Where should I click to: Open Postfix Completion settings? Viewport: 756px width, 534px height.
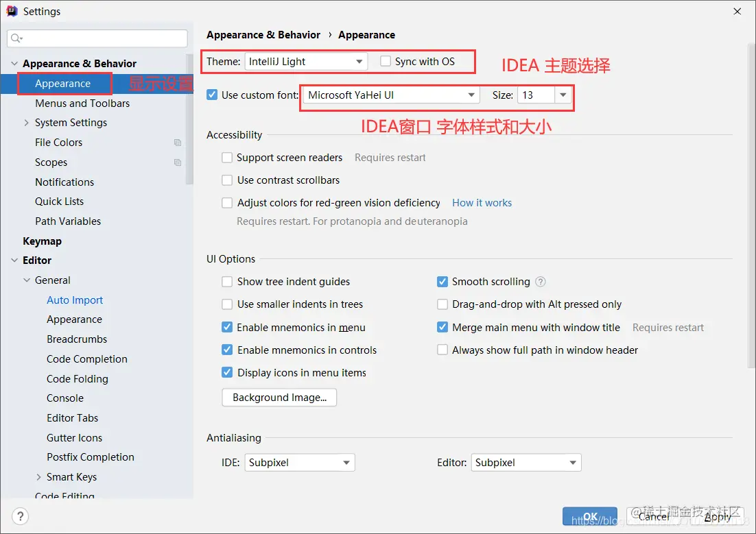(90, 457)
